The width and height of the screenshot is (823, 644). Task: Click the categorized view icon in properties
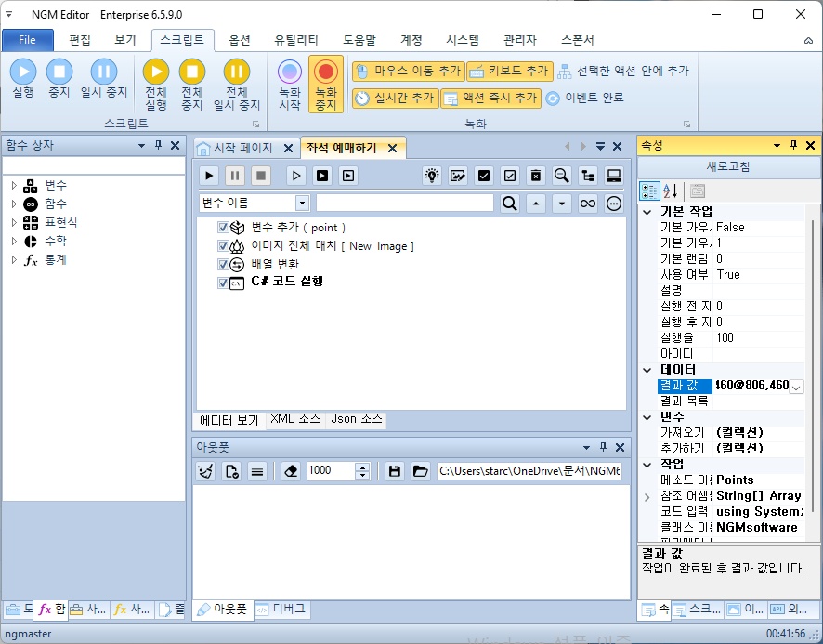click(x=649, y=191)
